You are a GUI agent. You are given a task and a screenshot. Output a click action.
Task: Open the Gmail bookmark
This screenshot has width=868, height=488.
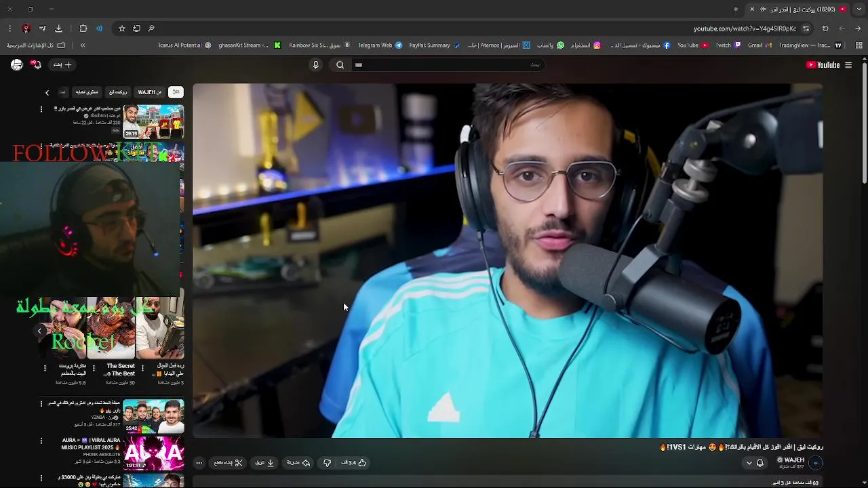[x=759, y=45]
